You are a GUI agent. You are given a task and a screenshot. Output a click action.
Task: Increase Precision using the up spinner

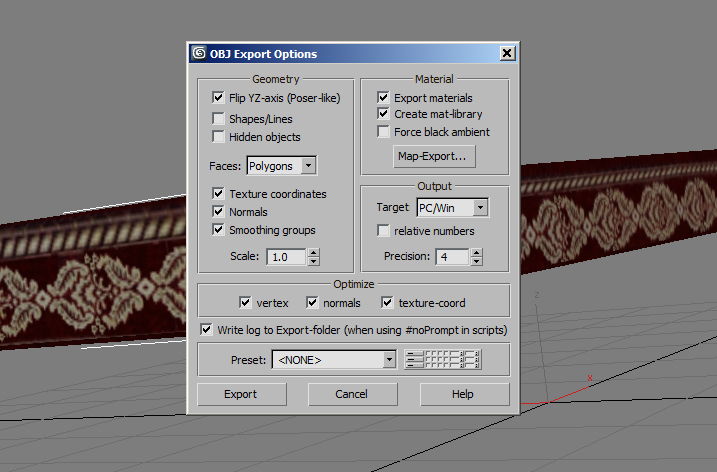pos(476,252)
